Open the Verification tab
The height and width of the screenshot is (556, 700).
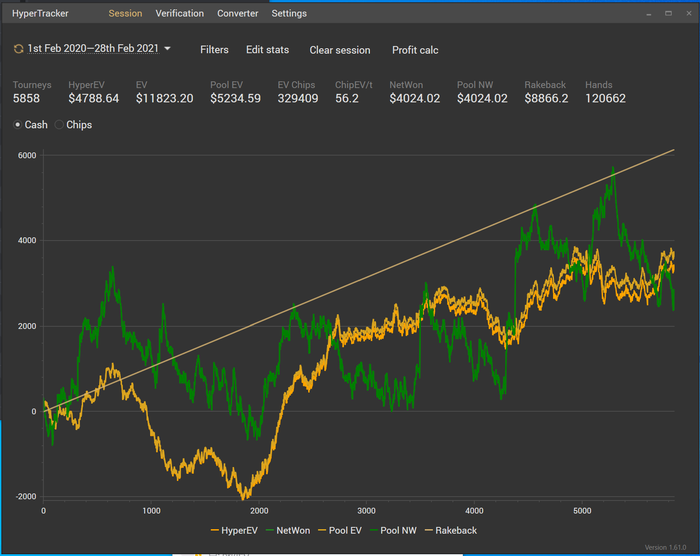pyautogui.click(x=179, y=13)
